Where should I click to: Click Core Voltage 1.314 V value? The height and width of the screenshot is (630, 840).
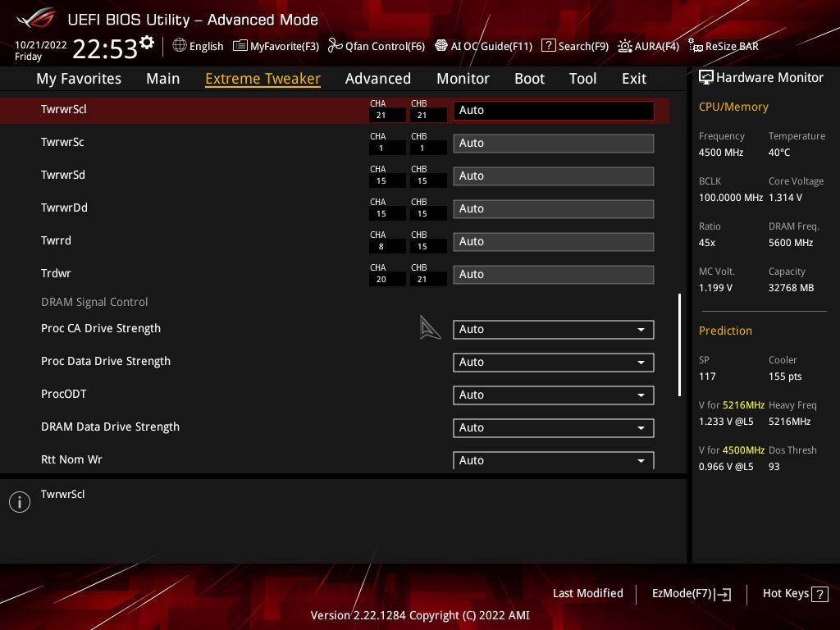(785, 198)
